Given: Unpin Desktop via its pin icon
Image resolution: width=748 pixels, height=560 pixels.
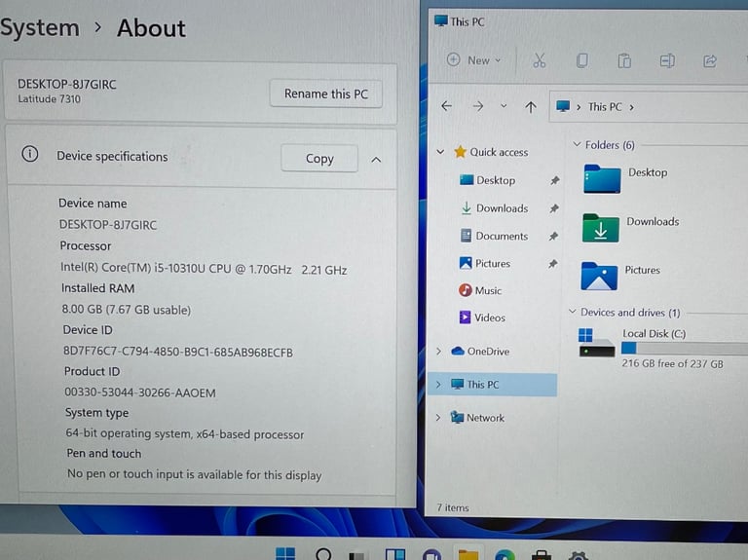Looking at the screenshot, I should tap(554, 180).
